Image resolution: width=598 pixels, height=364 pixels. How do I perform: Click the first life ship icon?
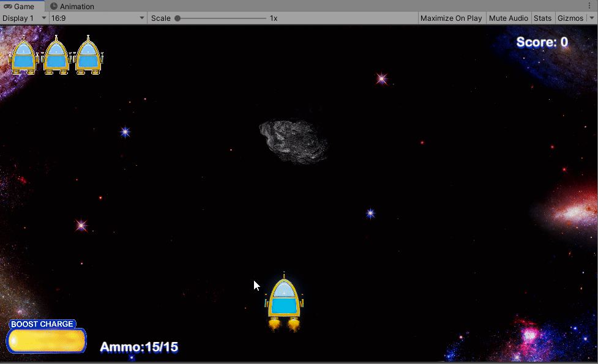point(24,55)
